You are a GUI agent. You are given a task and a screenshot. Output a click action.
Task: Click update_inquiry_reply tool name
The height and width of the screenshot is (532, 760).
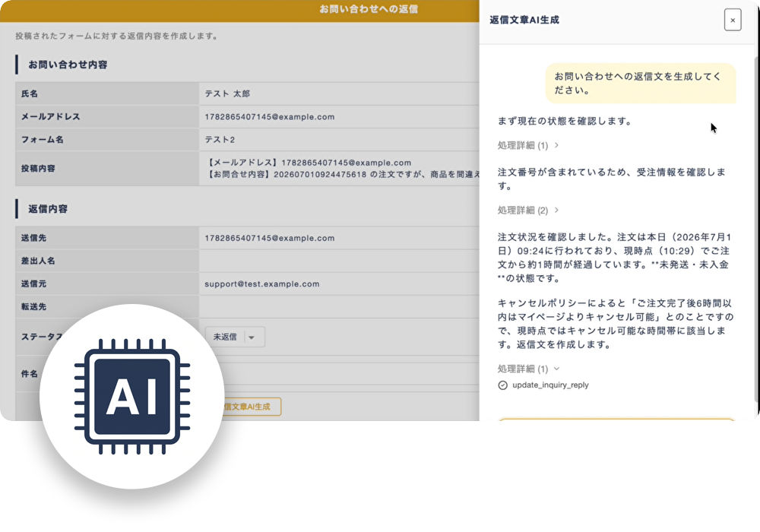(x=550, y=385)
